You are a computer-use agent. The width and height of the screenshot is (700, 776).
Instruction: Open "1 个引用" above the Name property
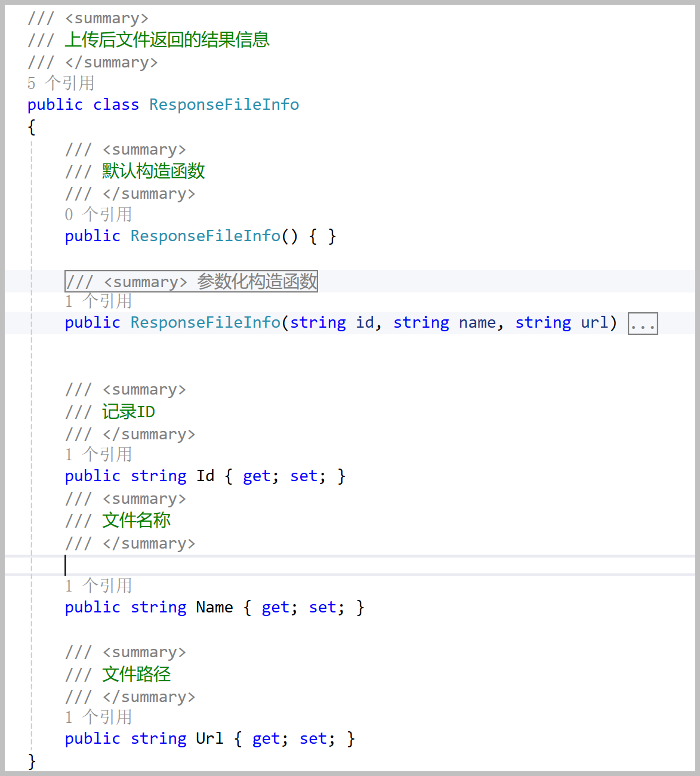tap(98, 586)
